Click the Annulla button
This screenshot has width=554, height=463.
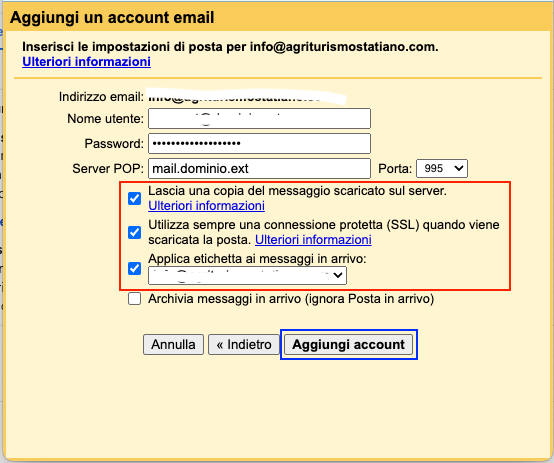point(173,345)
